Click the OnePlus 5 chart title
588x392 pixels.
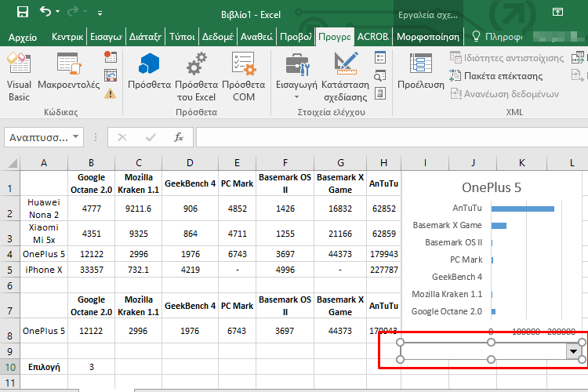(x=492, y=187)
